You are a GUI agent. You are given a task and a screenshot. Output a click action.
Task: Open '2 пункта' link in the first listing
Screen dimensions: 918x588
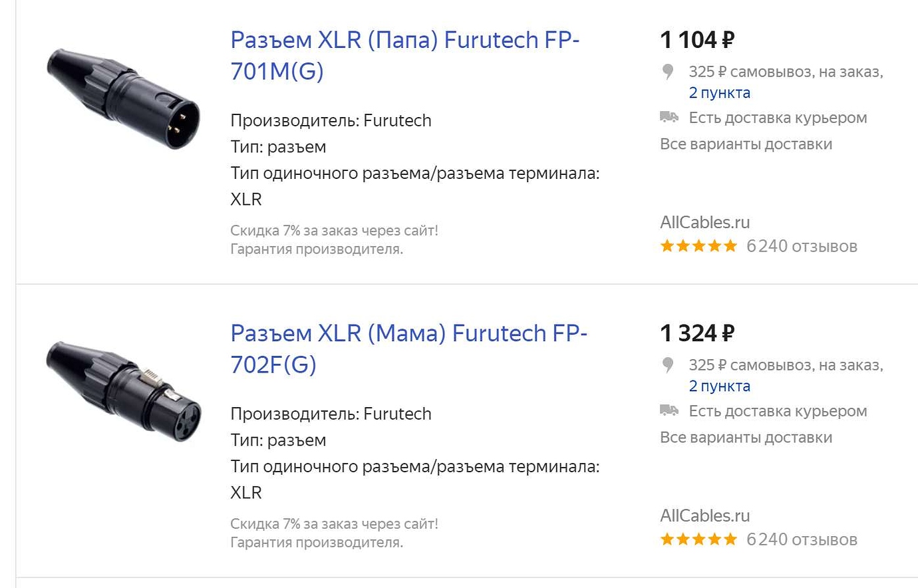click(x=720, y=93)
